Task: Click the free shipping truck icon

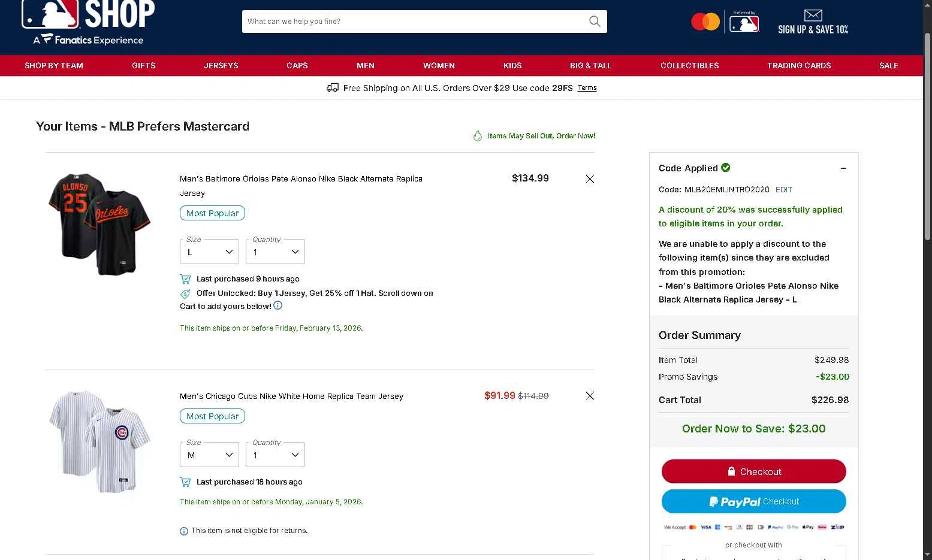Action: 333,87
